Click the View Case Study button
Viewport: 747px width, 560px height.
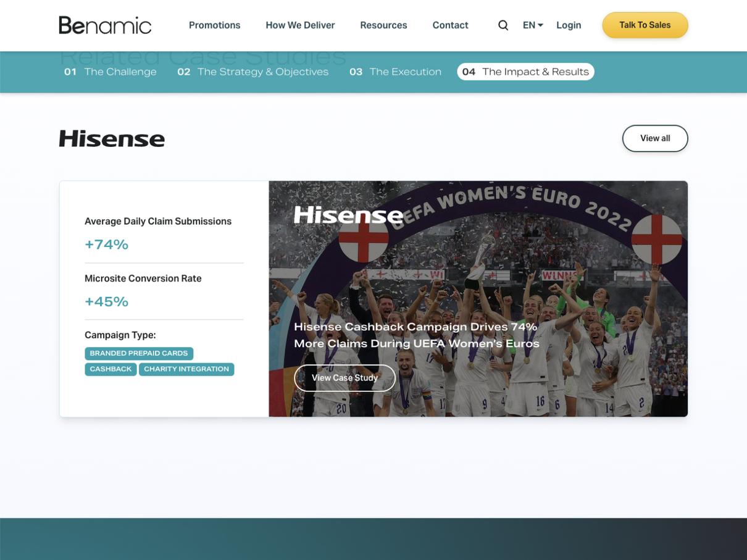tap(344, 378)
